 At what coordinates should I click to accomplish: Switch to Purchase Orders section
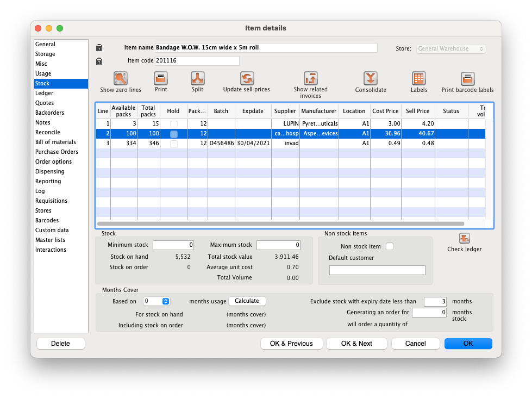click(57, 152)
